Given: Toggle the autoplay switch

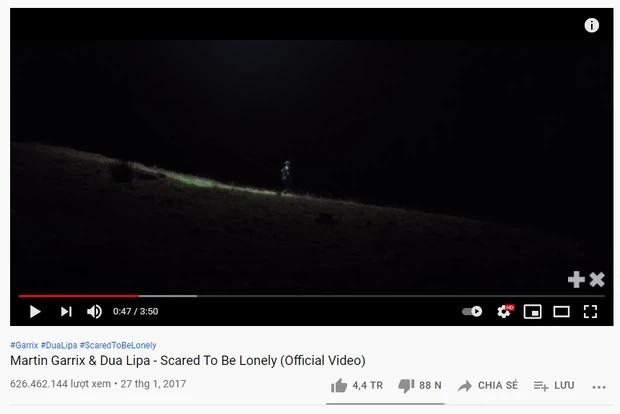Looking at the screenshot, I should tap(472, 312).
